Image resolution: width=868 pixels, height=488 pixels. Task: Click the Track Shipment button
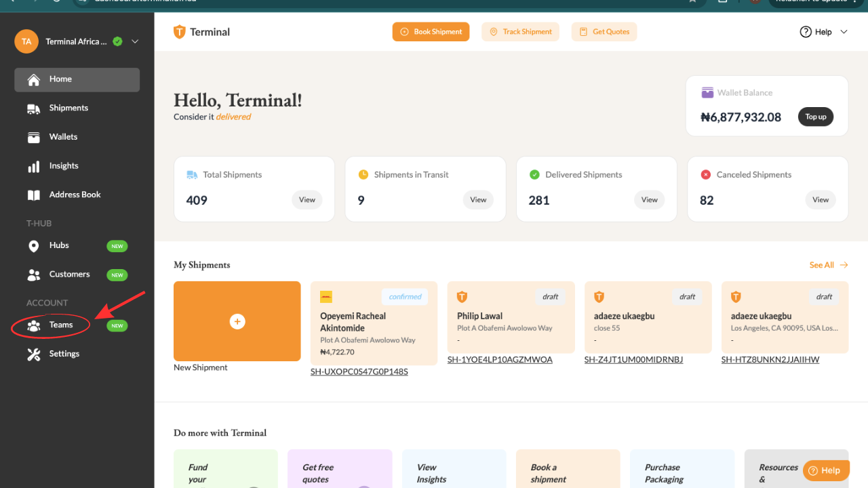[x=520, y=32]
